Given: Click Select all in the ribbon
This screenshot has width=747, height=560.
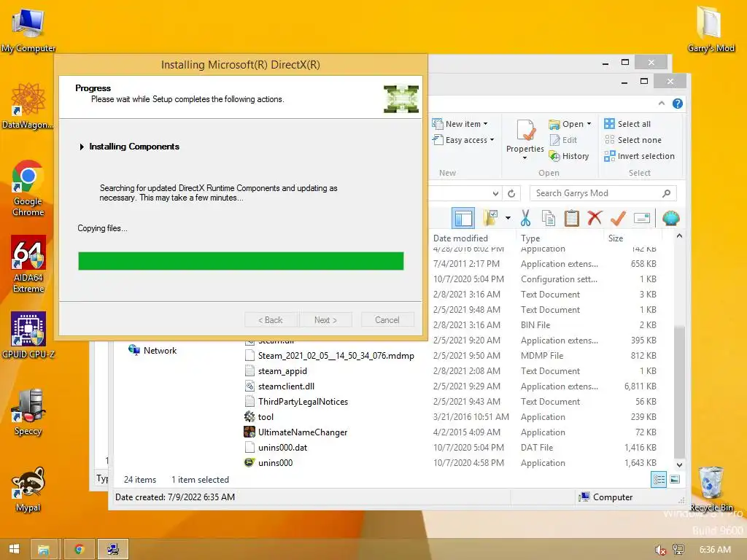Looking at the screenshot, I should tap(627, 124).
